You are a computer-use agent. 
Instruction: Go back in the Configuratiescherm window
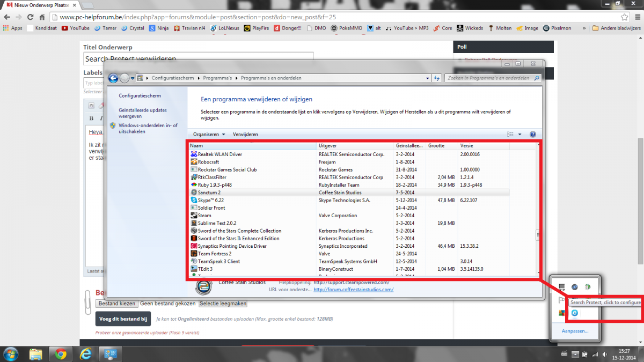(113, 78)
